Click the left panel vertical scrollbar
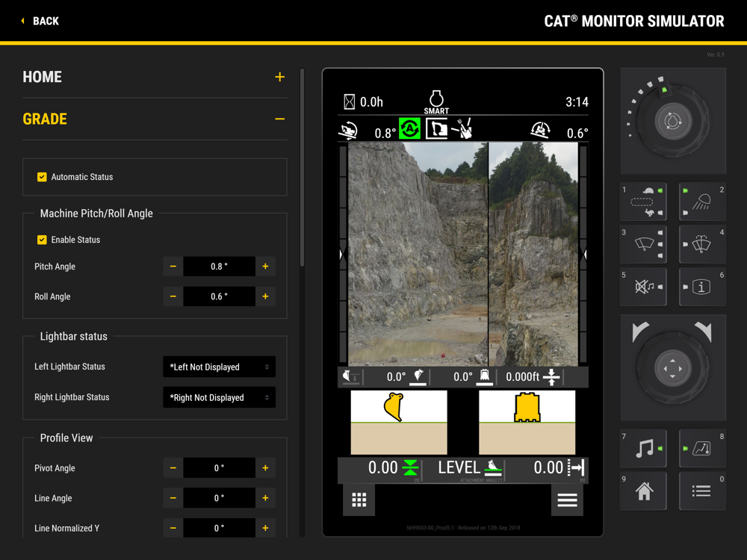The image size is (747, 560). [302, 167]
